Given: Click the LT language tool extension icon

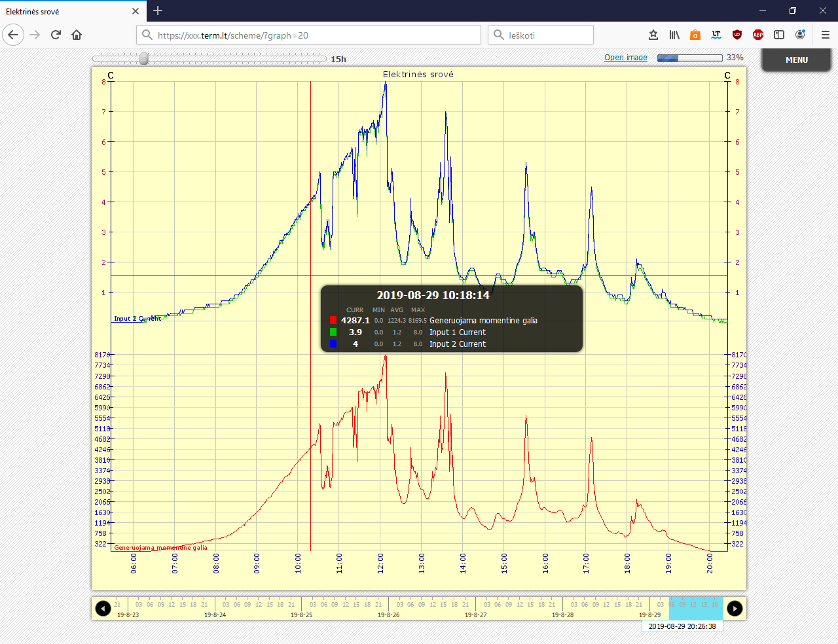Looking at the screenshot, I should [716, 35].
